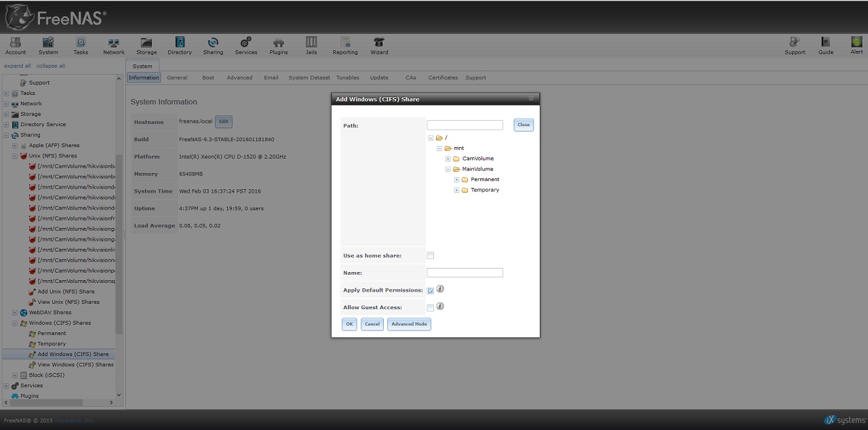Collapse Unix (NFS) Shares in sidebar
This screenshot has height=430, width=868.
tap(15, 156)
